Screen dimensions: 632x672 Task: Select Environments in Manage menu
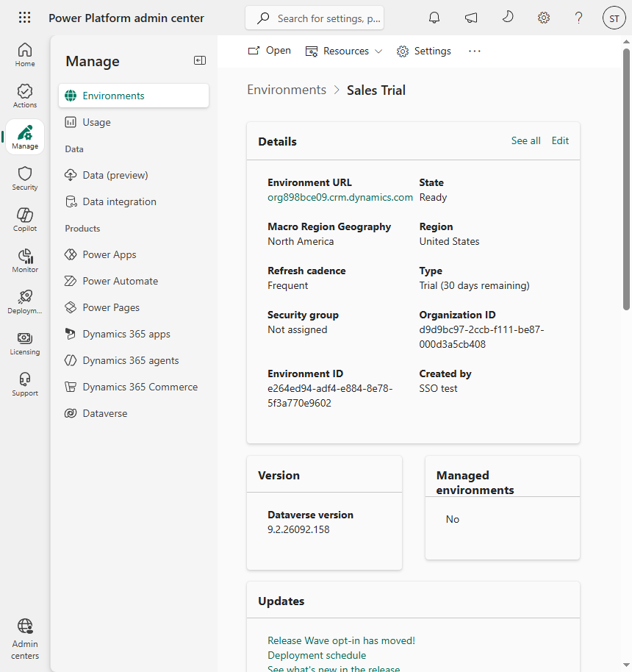134,96
